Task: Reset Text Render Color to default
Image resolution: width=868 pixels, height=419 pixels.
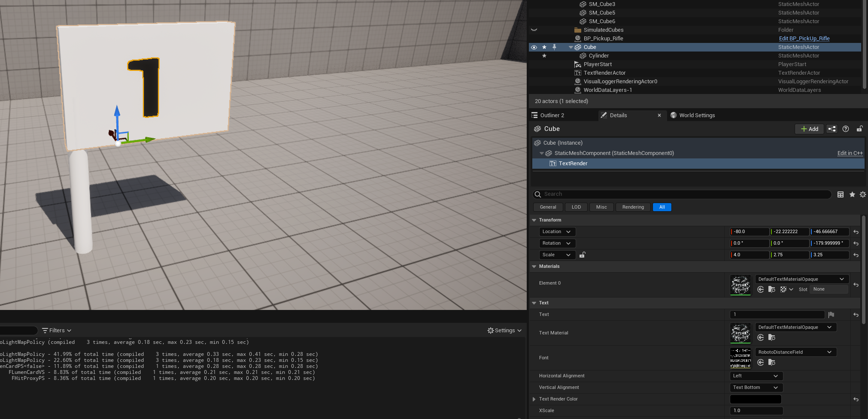Action: 856,399
